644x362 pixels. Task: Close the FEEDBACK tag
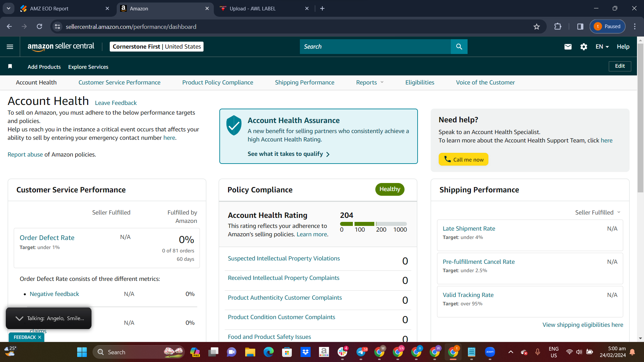point(40,337)
